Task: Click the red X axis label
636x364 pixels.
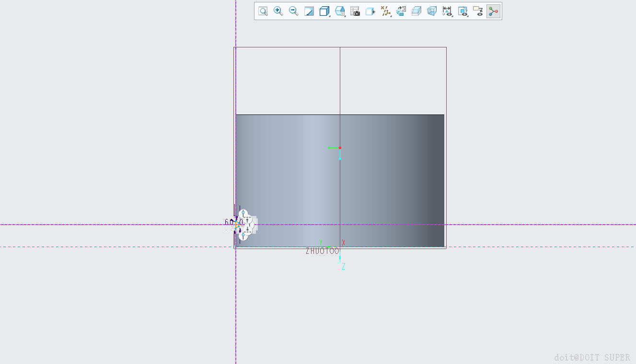Action: [343, 243]
